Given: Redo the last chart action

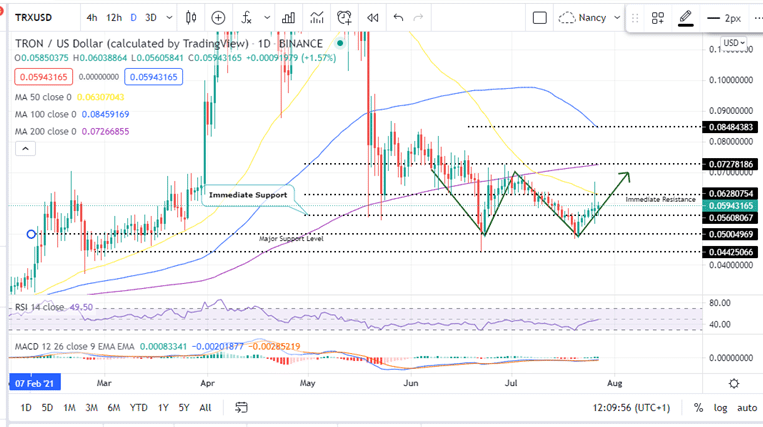Looking at the screenshot, I should [x=418, y=18].
